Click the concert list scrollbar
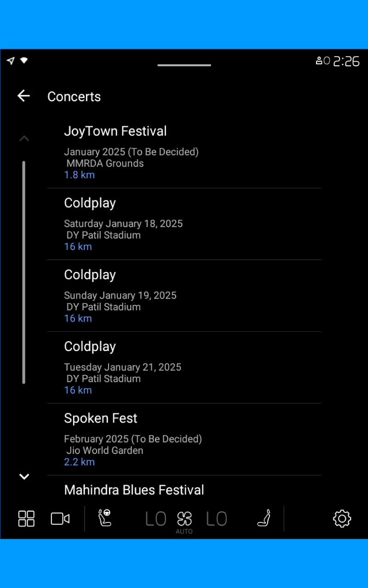The width and height of the screenshot is (368, 588). [24, 272]
